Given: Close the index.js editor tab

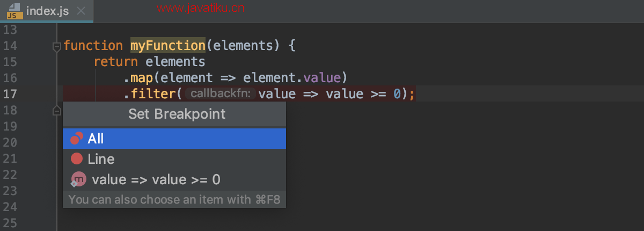Looking at the screenshot, I should 81,11.
